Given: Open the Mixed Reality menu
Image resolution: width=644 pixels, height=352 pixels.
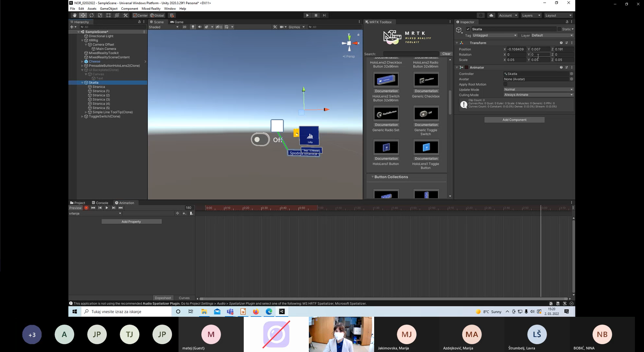Looking at the screenshot, I should [151, 9].
